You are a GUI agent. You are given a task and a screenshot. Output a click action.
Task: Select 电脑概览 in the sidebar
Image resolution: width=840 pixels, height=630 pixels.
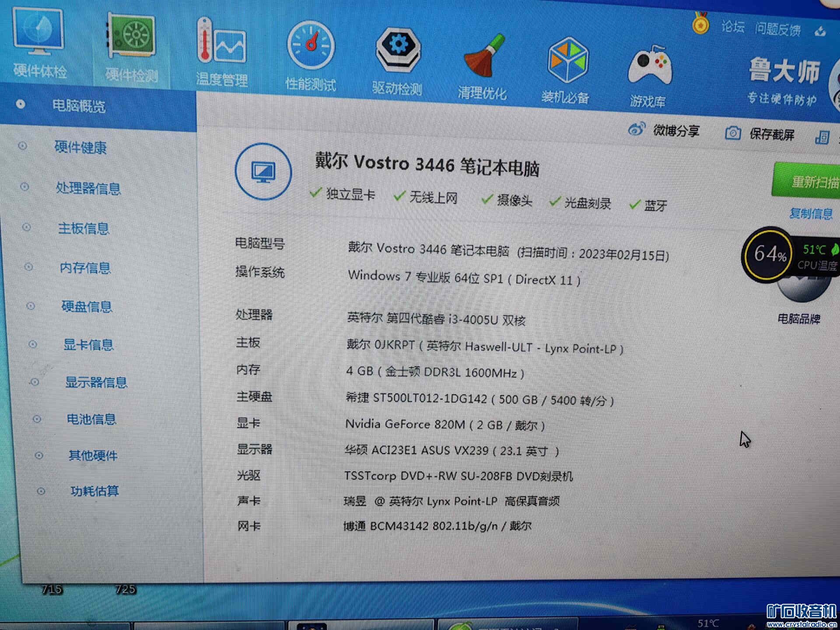pyautogui.click(x=79, y=106)
